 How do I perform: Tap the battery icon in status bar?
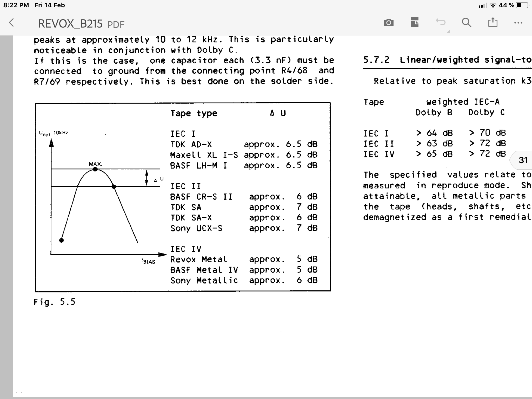pyautogui.click(x=522, y=5)
